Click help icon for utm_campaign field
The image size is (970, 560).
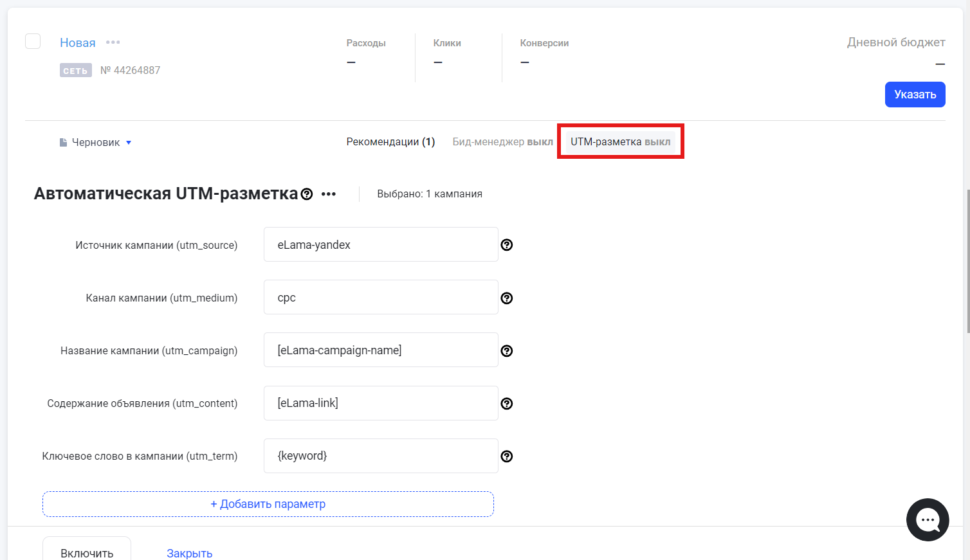[x=507, y=350]
